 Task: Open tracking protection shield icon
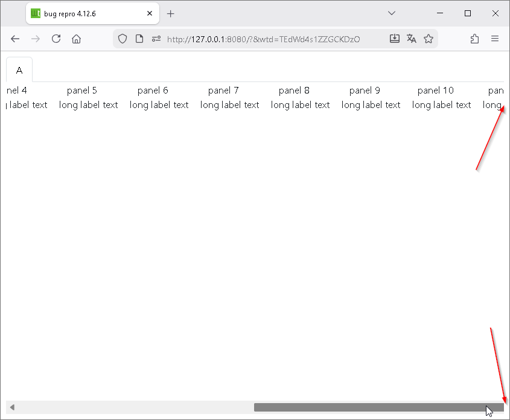(x=123, y=39)
